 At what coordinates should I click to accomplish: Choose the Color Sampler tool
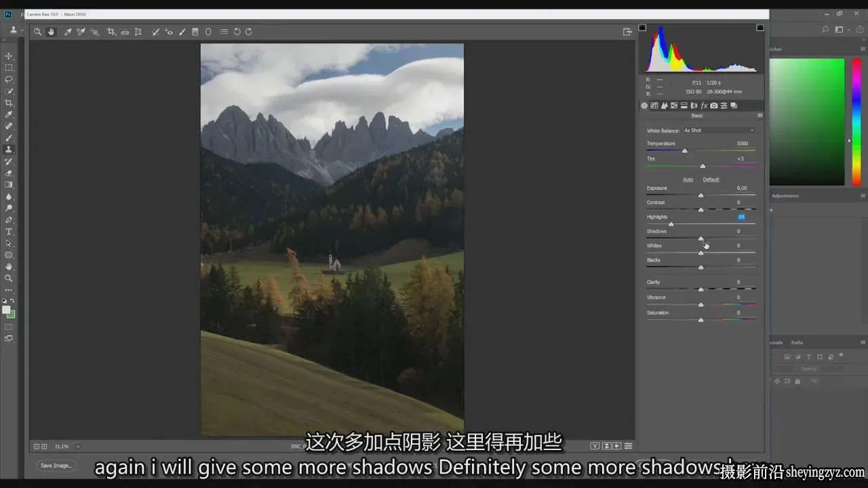81,32
